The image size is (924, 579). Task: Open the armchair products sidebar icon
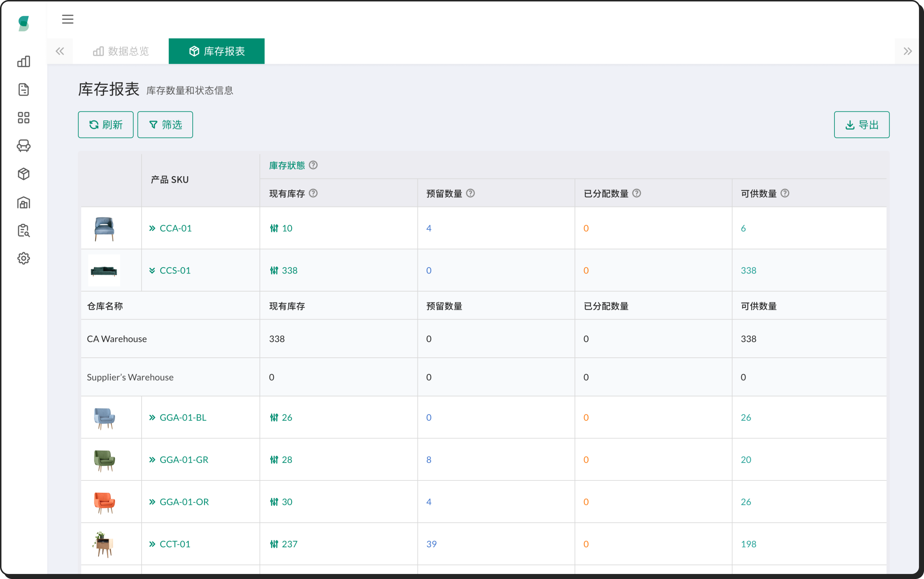point(24,146)
